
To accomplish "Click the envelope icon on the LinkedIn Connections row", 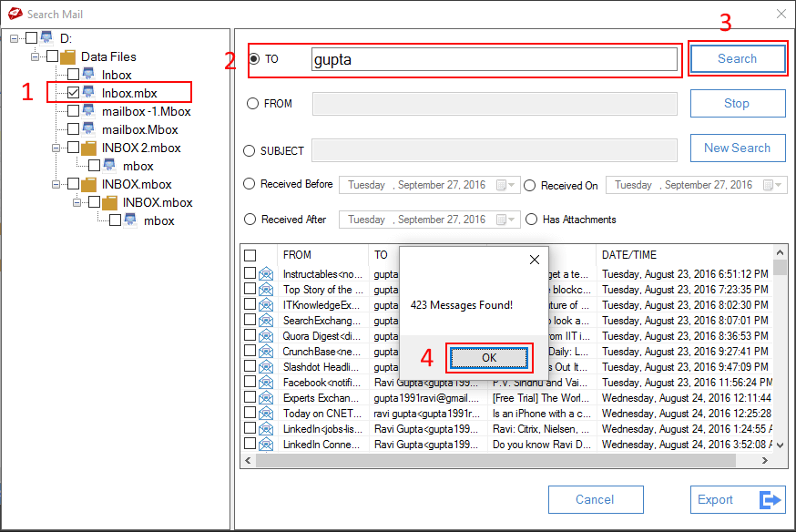I will click(x=265, y=445).
